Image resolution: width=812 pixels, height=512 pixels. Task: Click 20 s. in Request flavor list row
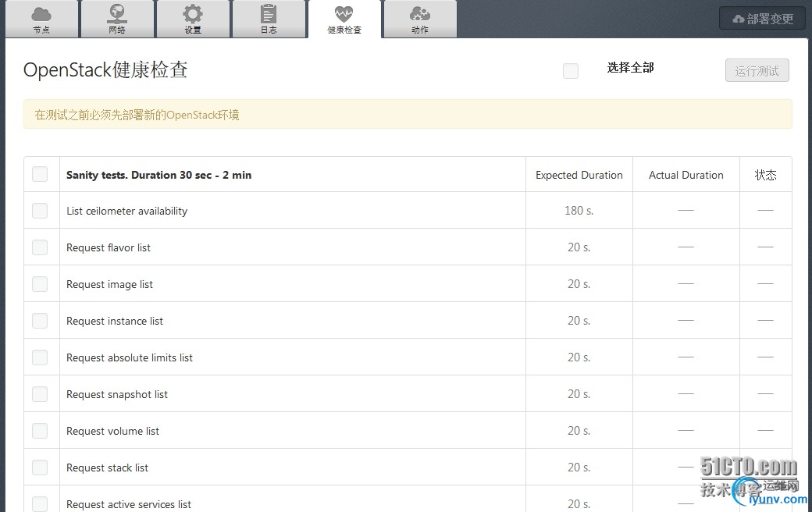[x=579, y=247]
